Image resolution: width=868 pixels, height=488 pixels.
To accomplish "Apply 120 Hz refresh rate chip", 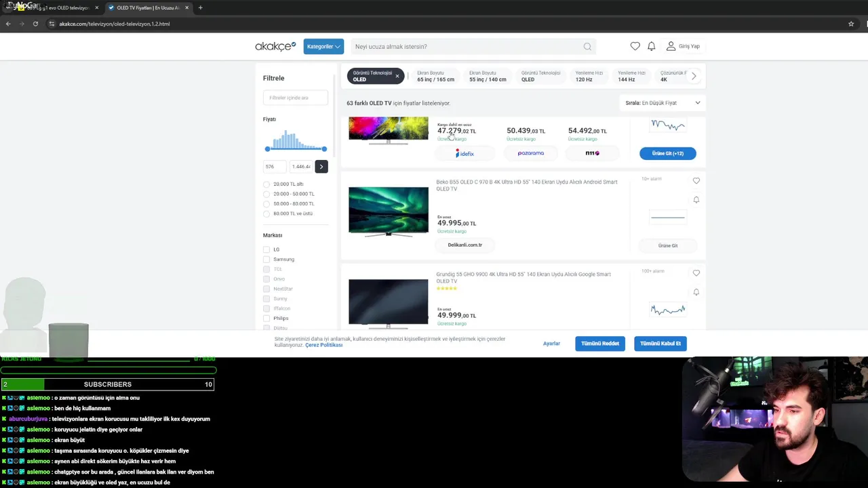I will (x=589, y=76).
